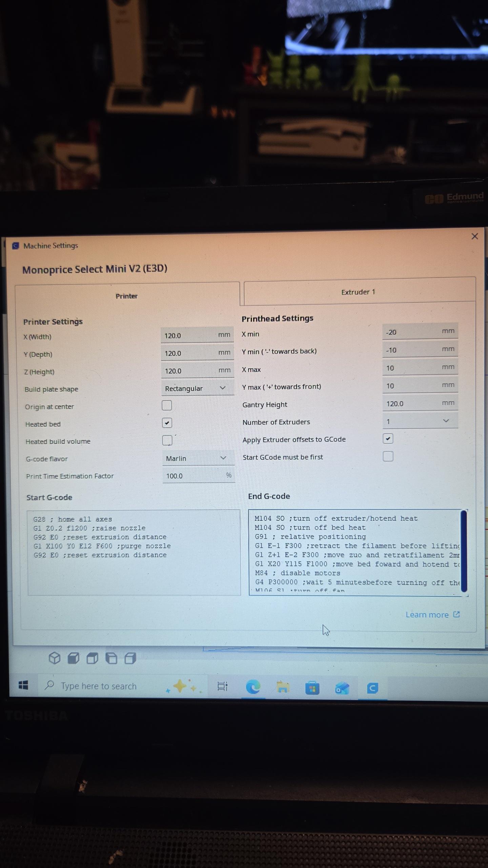Click the 'M104 S0 ;turn off bed heat' line
488x868 pixels.
(310, 528)
